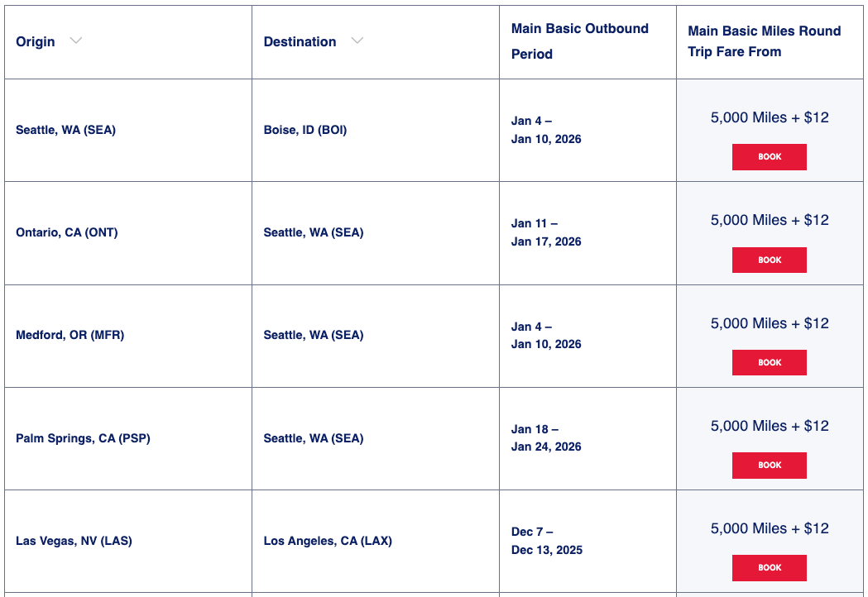Book the Medford to Seattle fare
The image size is (868, 597).
pyautogui.click(x=769, y=362)
